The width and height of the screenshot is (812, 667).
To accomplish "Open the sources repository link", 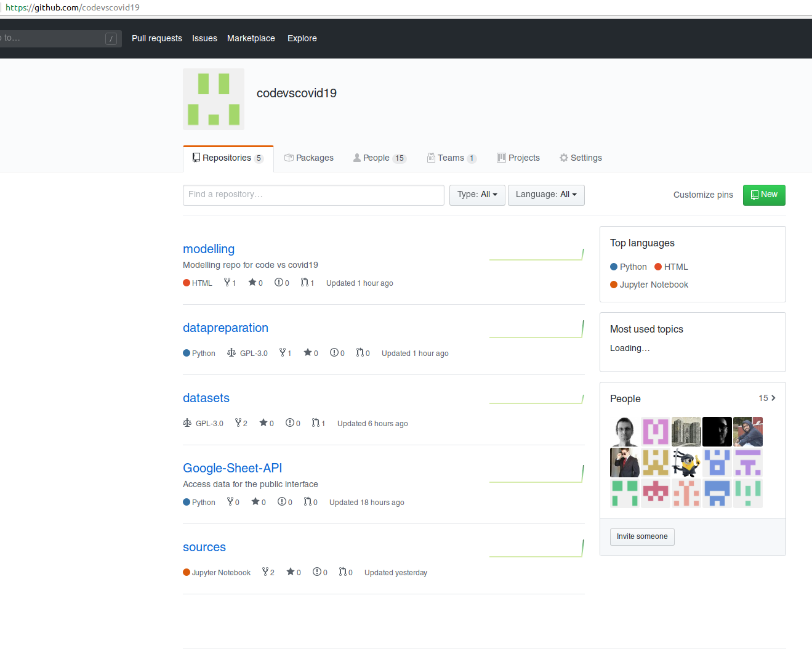I will pos(204,547).
